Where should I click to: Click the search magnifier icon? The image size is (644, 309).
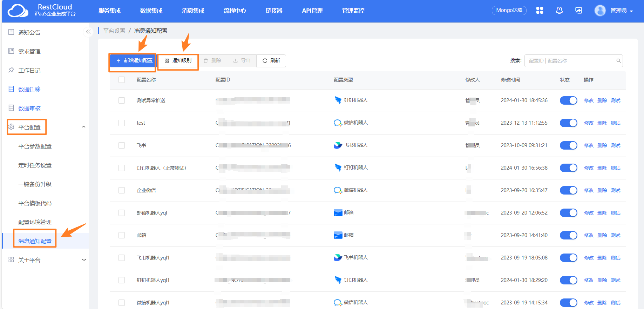618,61
